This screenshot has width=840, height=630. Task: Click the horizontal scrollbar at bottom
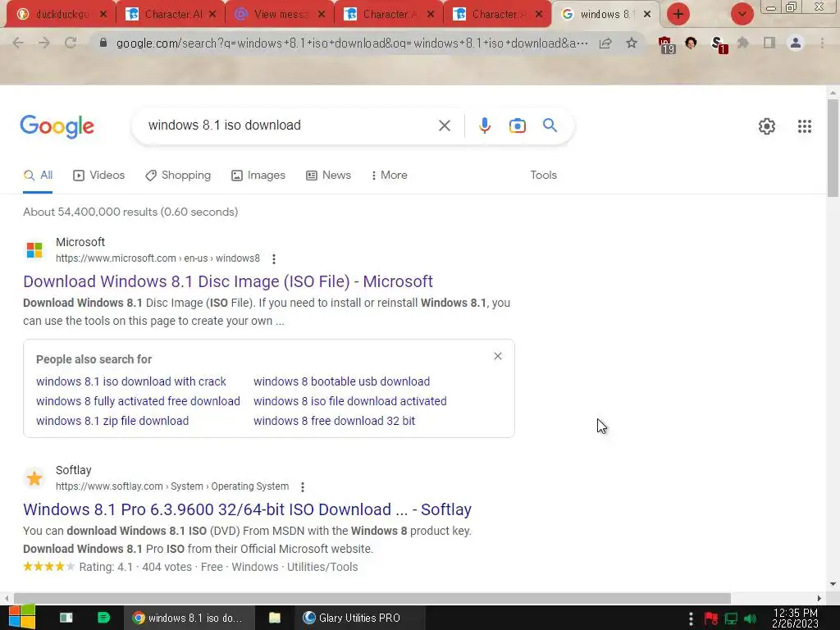[x=372, y=598]
